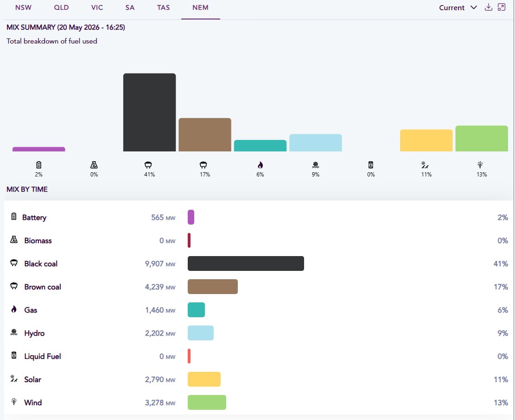
Task: Expand the chevron beside Current
Action: pyautogui.click(x=474, y=7)
